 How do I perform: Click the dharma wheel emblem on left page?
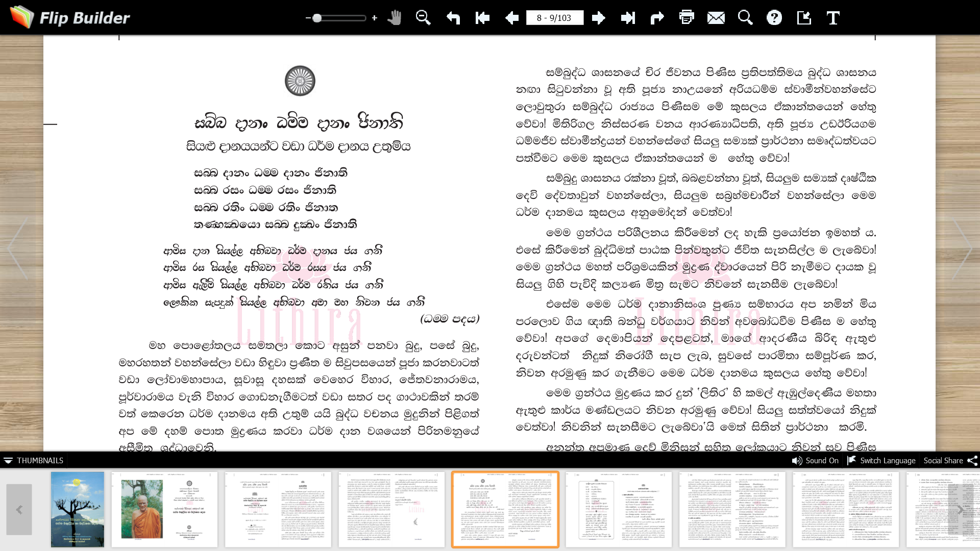coord(300,81)
